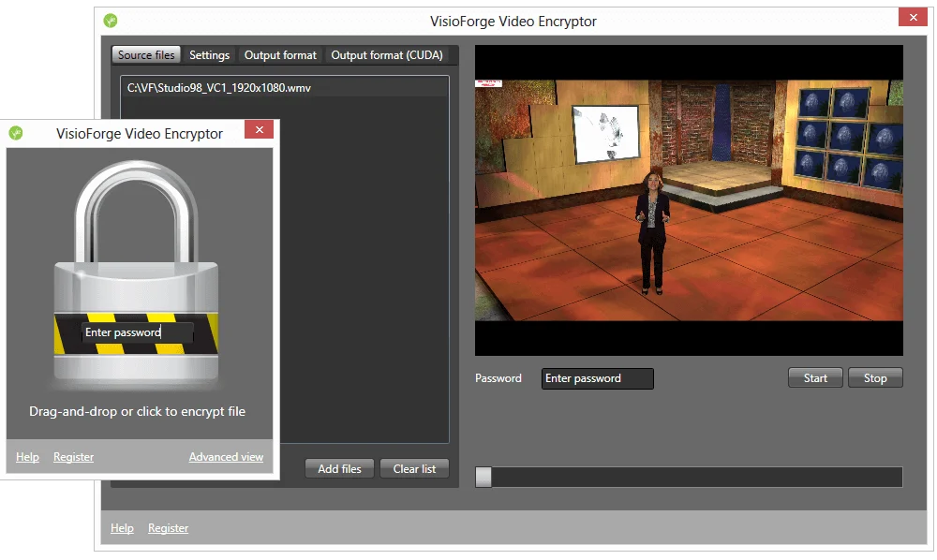Viewport: 937px width, 560px height.
Task: Click the VisioForge logo icon in main title bar
Action: 111,21
